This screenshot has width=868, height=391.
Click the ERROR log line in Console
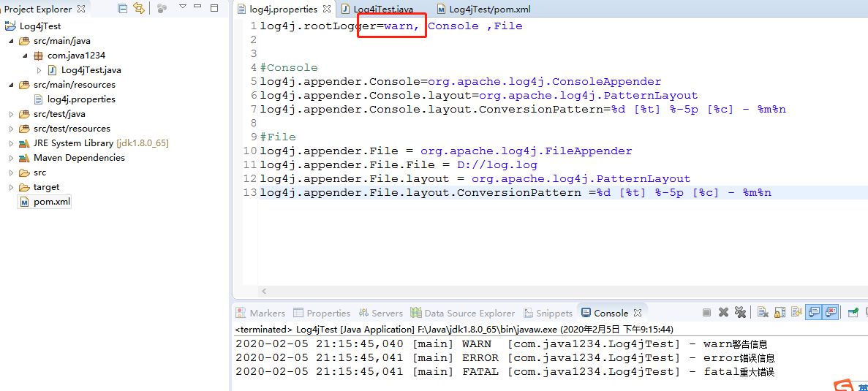click(505, 358)
